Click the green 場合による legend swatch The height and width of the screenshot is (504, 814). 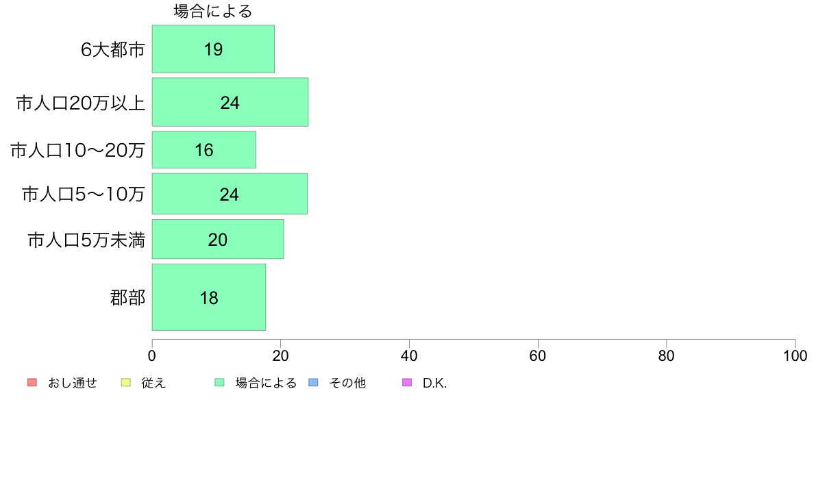tap(219, 383)
